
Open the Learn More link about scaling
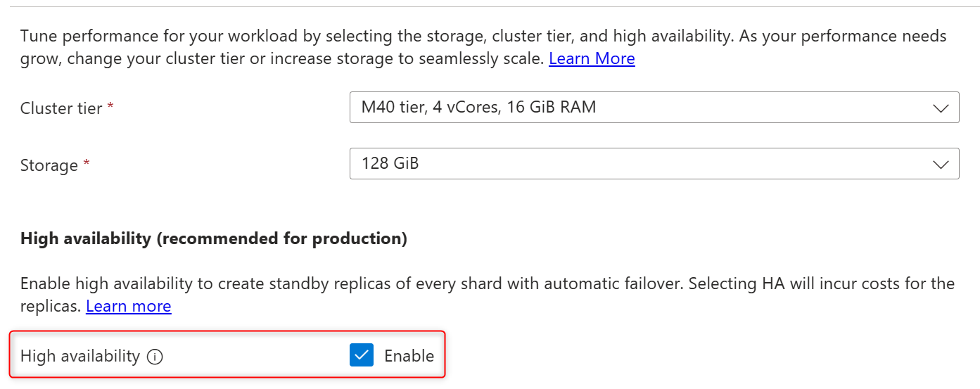(592, 59)
